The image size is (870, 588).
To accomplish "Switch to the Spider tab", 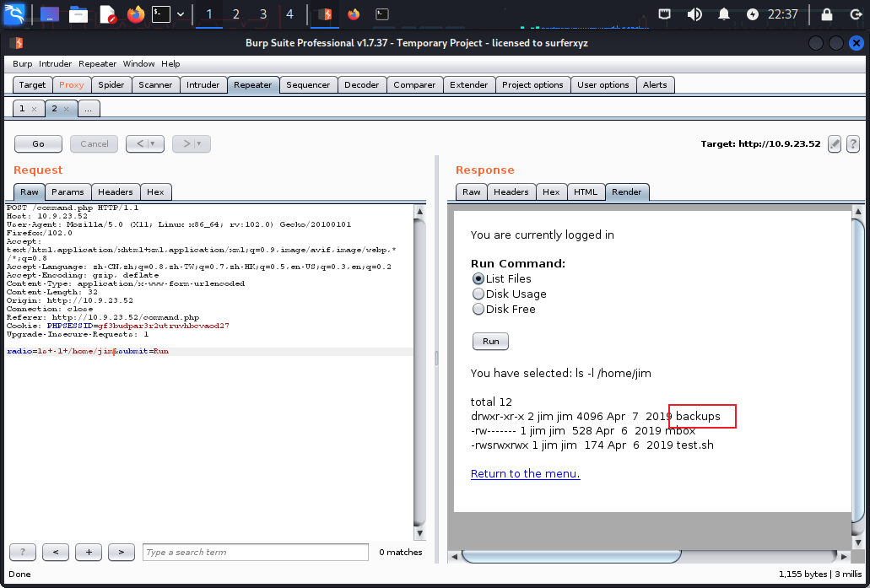I will [x=111, y=85].
